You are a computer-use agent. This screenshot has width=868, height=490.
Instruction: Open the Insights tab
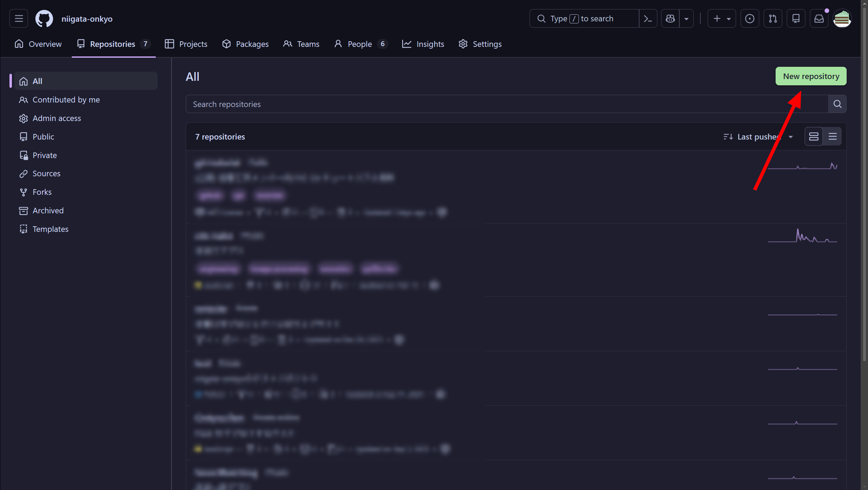point(423,44)
